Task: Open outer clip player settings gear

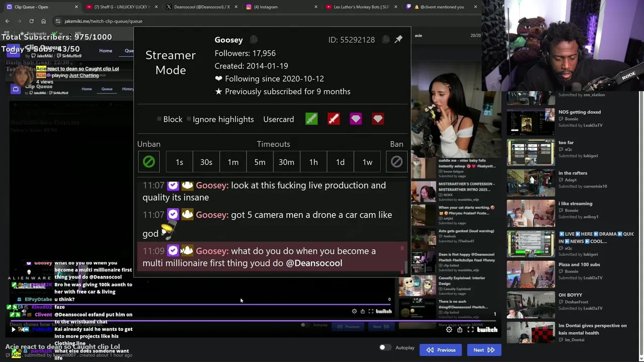Action: point(449,330)
